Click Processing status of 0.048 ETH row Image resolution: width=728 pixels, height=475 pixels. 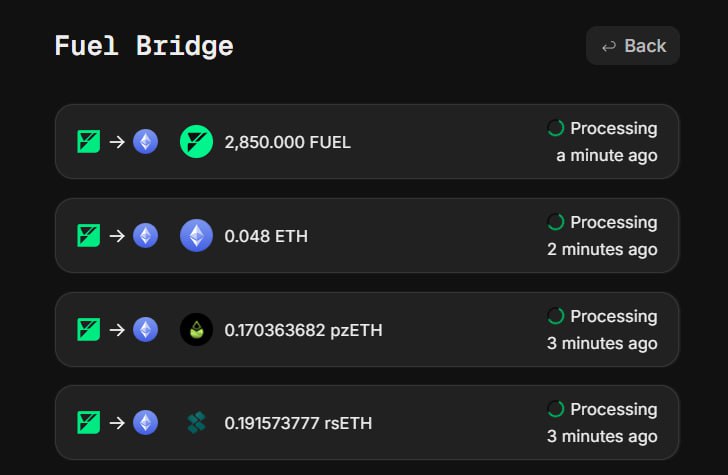613,222
